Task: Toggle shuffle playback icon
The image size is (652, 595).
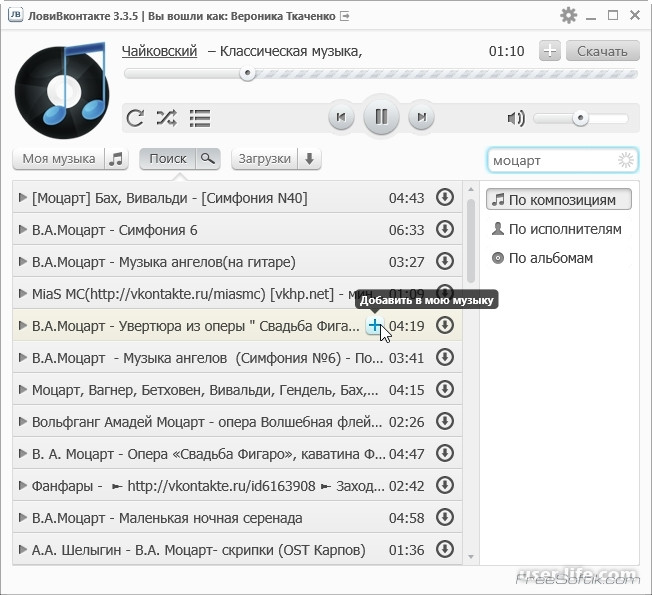Action: coord(166,118)
